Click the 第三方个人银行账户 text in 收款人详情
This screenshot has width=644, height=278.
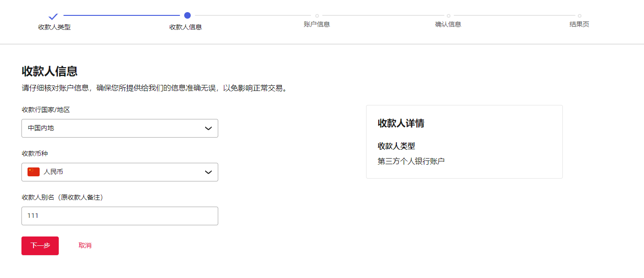411,161
